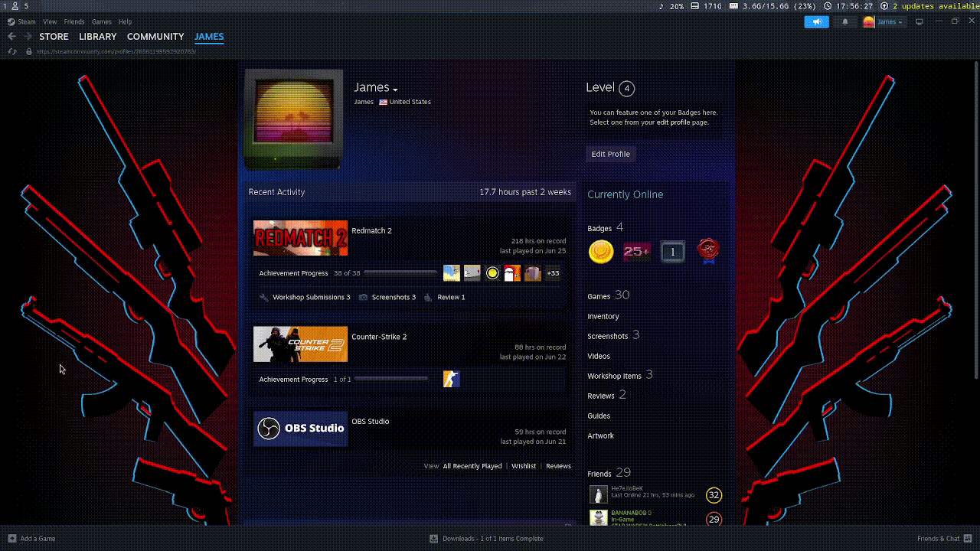Click the profile avatar TV image

coord(293,119)
